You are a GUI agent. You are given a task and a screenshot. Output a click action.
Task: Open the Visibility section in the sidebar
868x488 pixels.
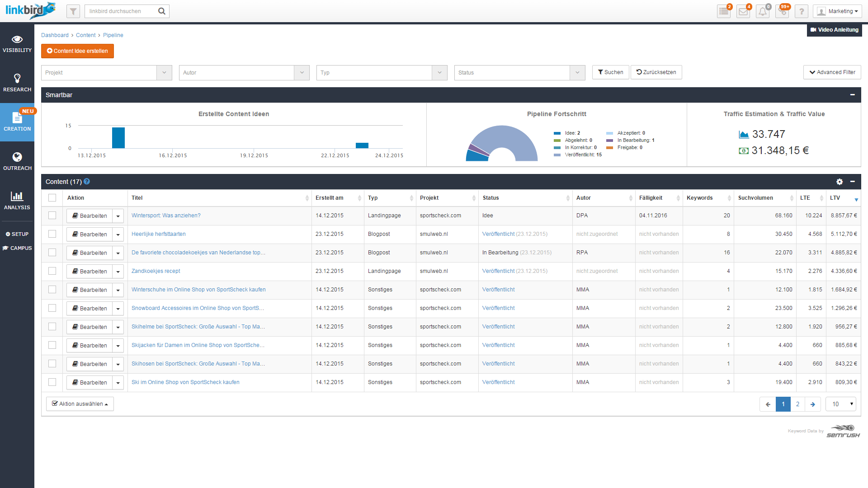click(x=17, y=43)
